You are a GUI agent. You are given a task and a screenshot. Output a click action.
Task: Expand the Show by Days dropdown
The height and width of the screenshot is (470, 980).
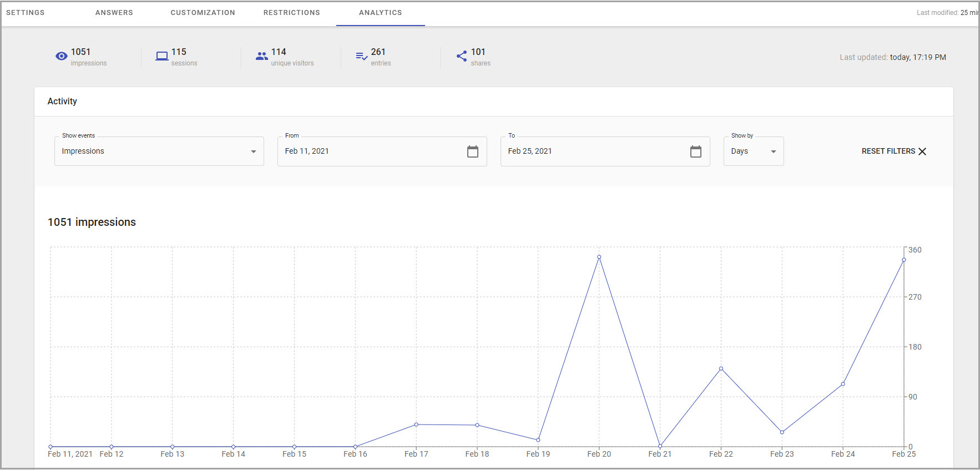(x=754, y=151)
